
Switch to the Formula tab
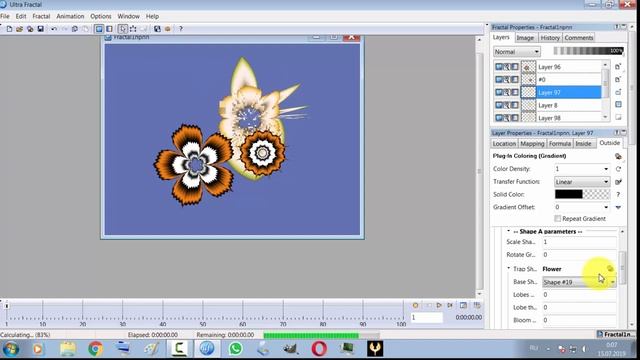[x=560, y=144]
